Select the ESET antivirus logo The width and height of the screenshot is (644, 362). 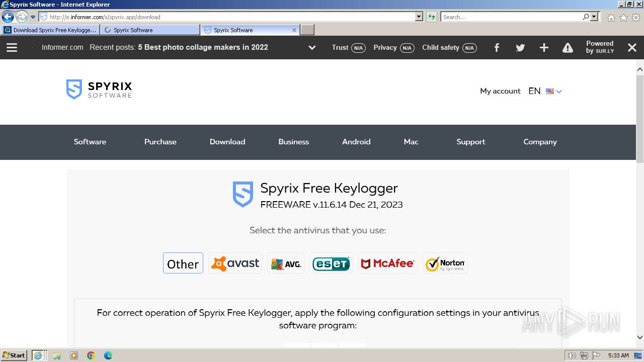pos(331,263)
